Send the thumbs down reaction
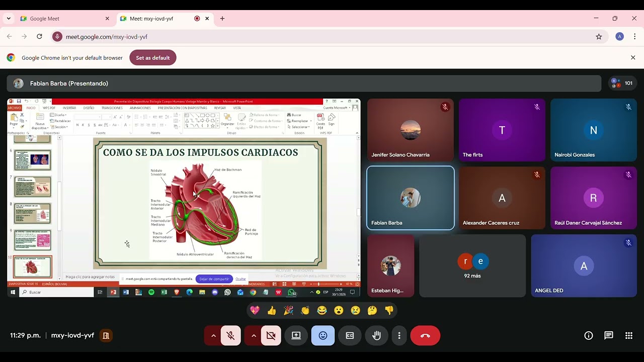 coord(389,311)
